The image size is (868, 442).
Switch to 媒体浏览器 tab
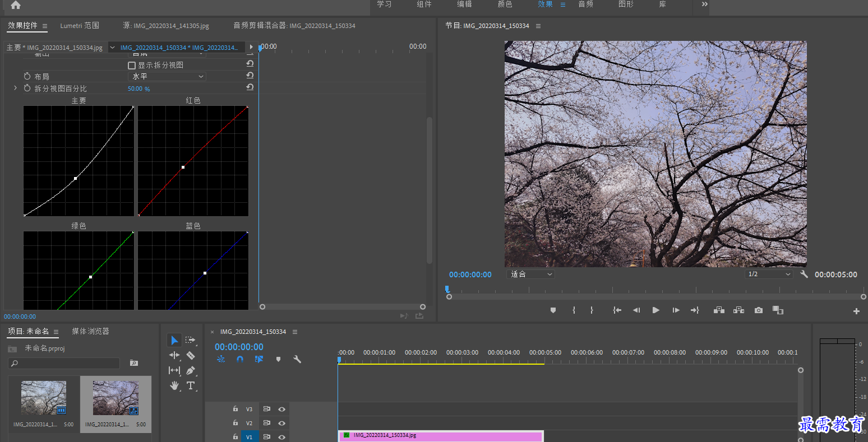[90, 332]
